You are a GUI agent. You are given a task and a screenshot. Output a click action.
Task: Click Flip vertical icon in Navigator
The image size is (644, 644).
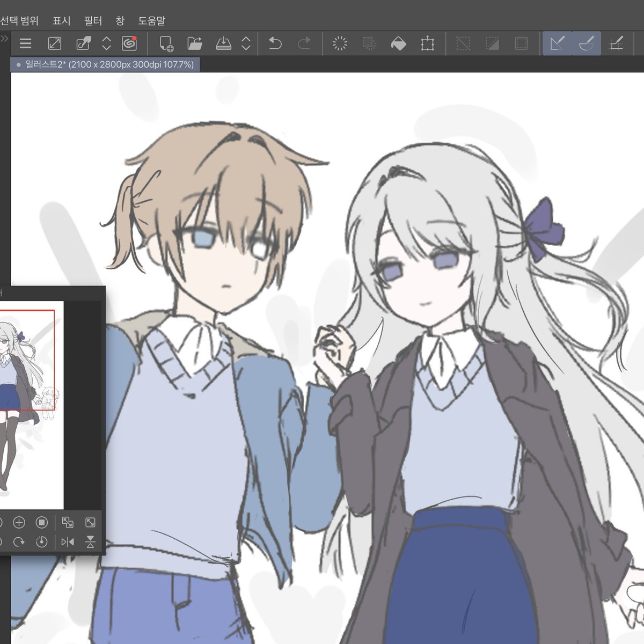(x=90, y=542)
